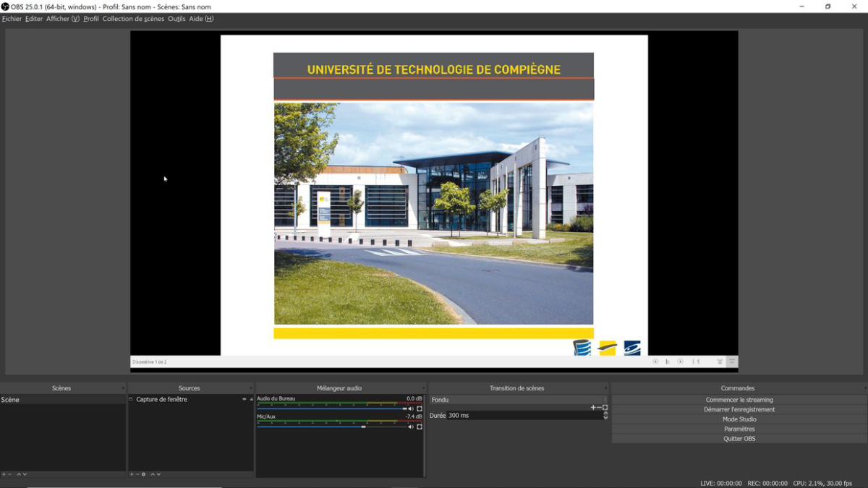Screen dimensions: 868x488
Task: Increase Durée with the up arrow
Action: [605, 413]
